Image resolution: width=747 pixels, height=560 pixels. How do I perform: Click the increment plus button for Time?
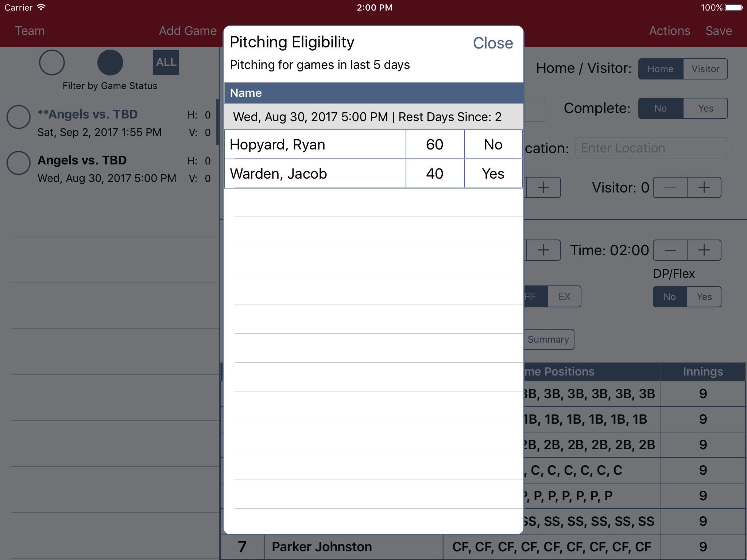(x=704, y=250)
